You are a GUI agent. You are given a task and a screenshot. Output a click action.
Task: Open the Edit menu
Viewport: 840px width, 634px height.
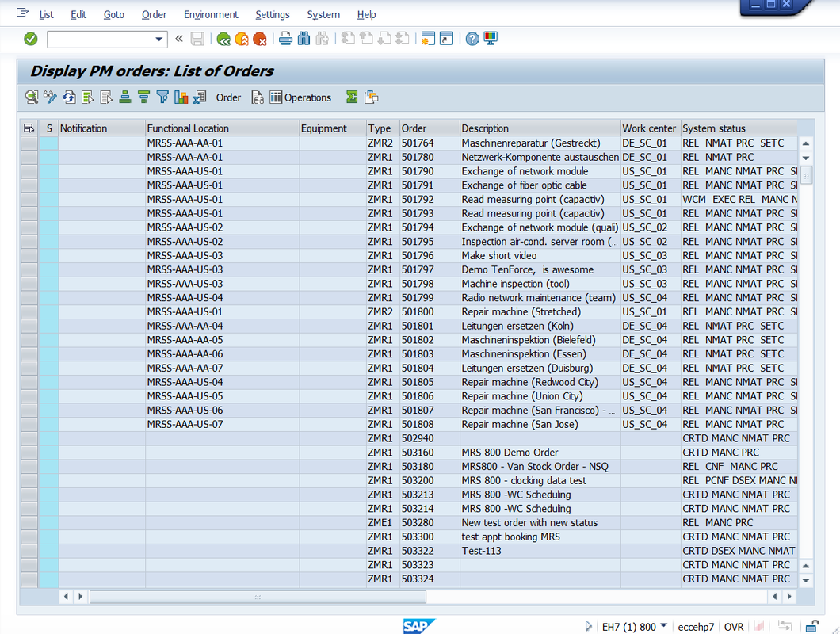[78, 14]
